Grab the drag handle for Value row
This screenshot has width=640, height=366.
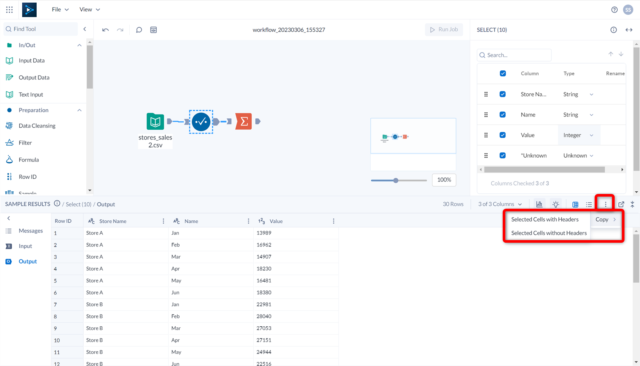[486, 135]
